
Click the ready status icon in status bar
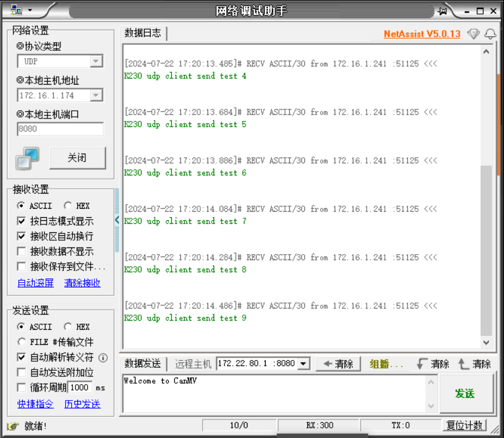coord(13,426)
